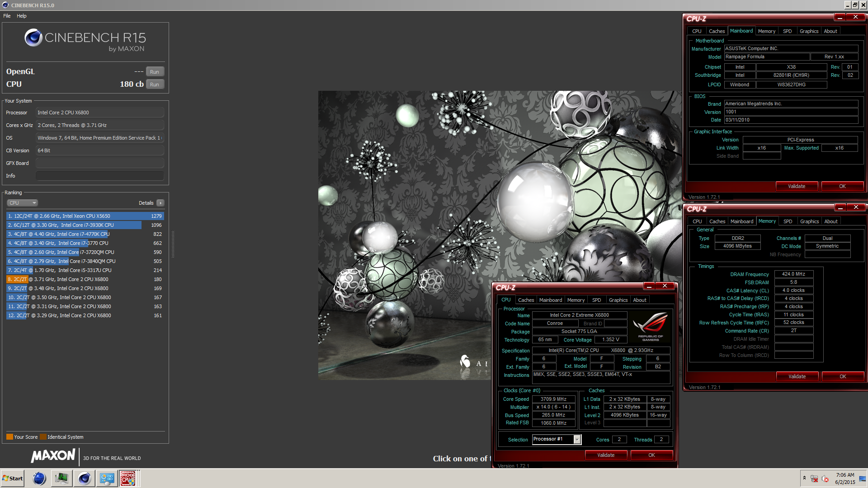
Task: Click the Republic of Gamers logo in CPU-Z
Action: [651, 326]
